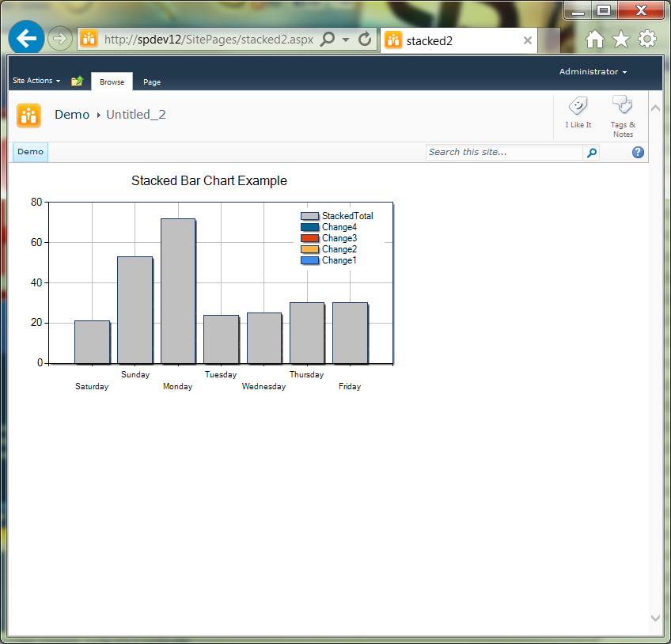Click the site favicon in address bar
This screenshot has width=671, height=644.
point(89,39)
